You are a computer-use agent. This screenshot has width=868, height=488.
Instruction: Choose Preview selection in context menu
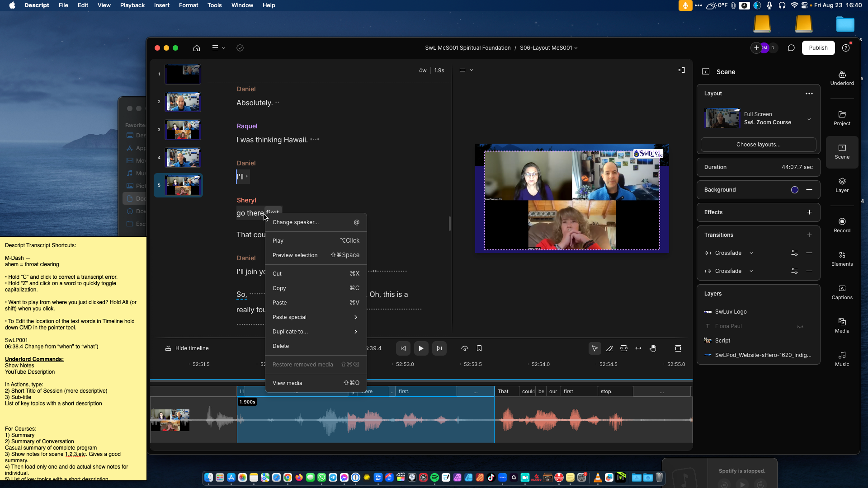pos(316,255)
